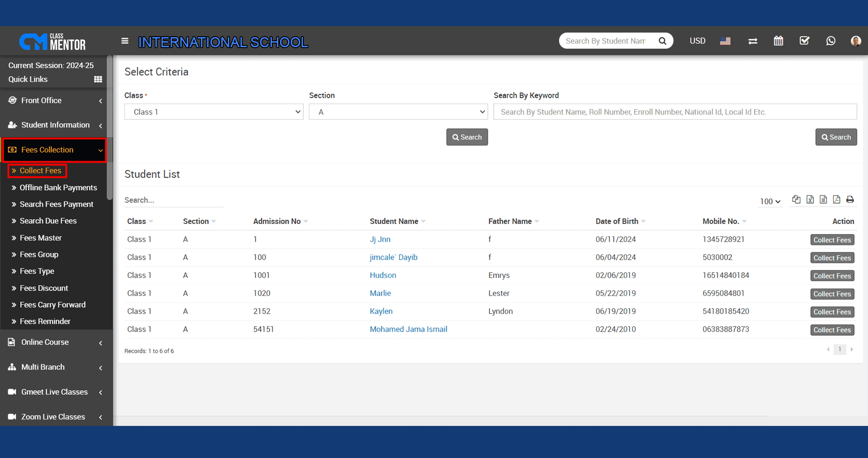Image resolution: width=868 pixels, height=458 pixels.
Task: Expand Student Information chevron
Action: 101,125
